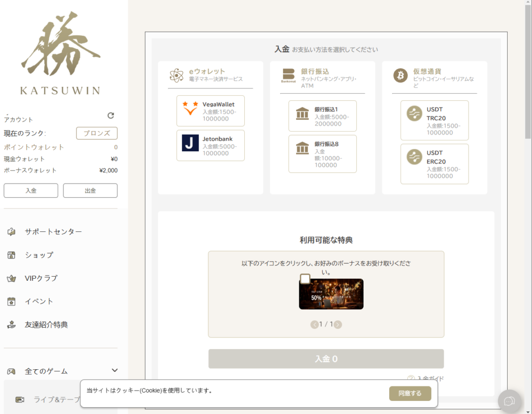
Task: Refresh account balance icon
Action: (111, 115)
